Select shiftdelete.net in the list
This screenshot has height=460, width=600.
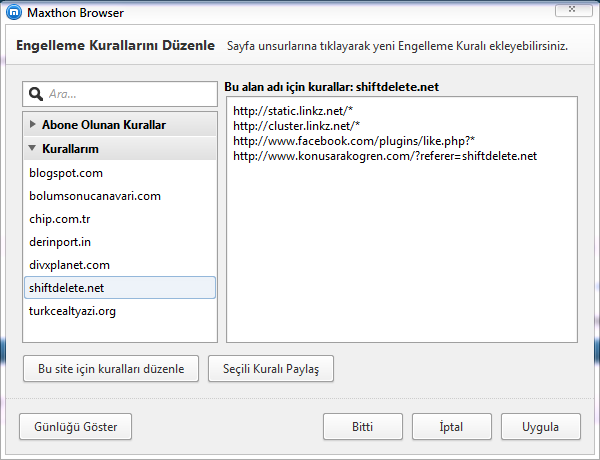(120, 288)
